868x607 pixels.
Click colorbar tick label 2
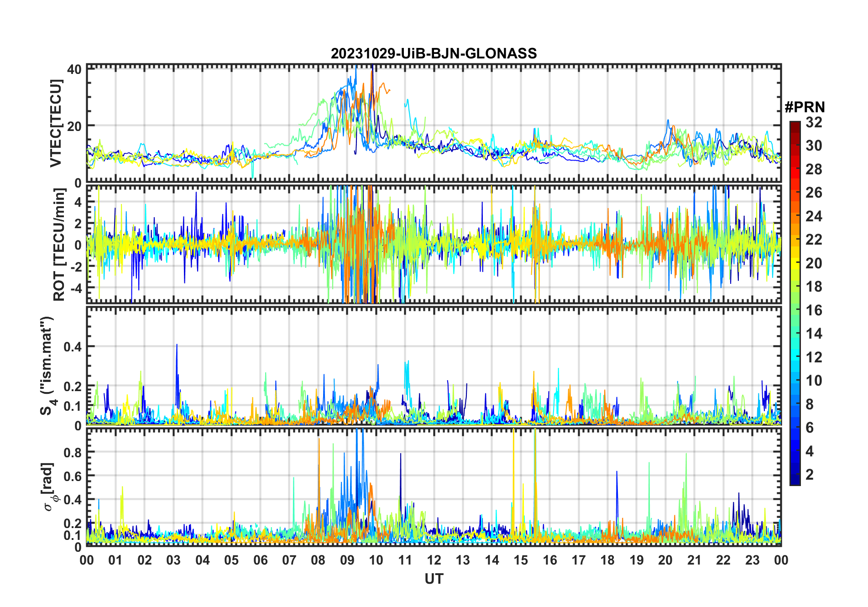(x=810, y=475)
